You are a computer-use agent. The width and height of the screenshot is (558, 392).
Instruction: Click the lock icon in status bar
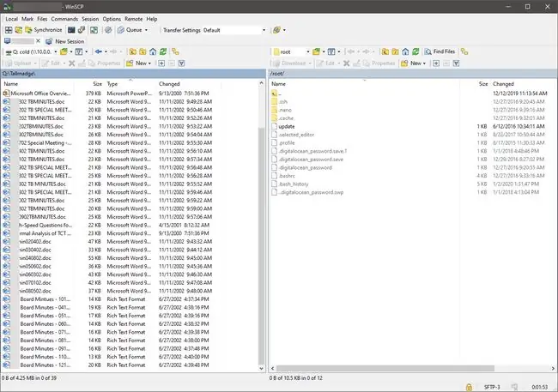click(469, 387)
